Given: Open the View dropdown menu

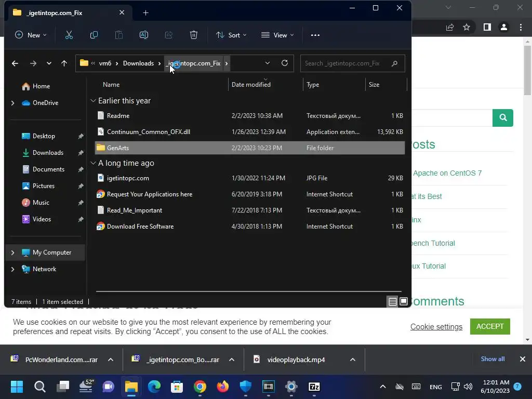Looking at the screenshot, I should [x=277, y=35].
